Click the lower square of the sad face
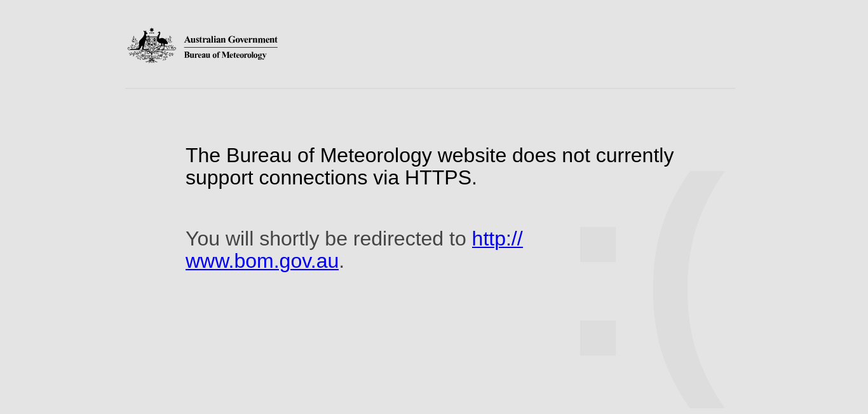 click(598, 338)
